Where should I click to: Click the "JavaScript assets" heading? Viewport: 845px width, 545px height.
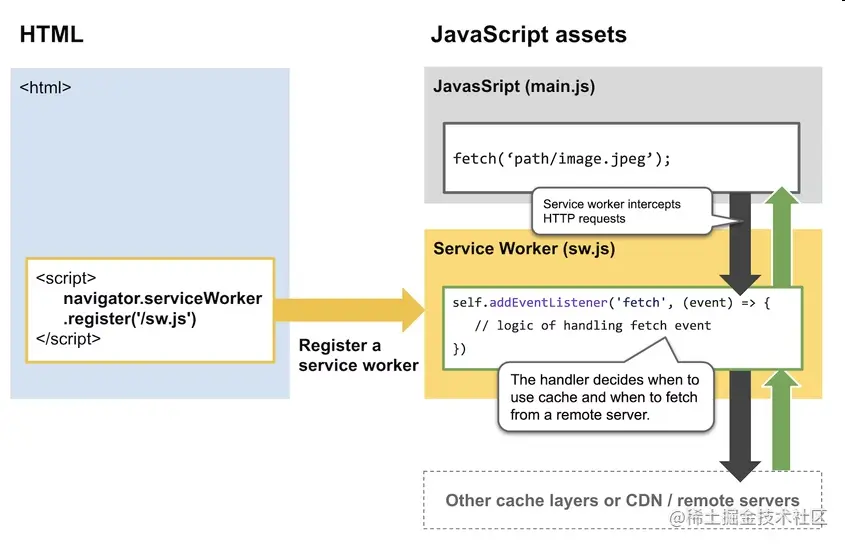pos(529,35)
